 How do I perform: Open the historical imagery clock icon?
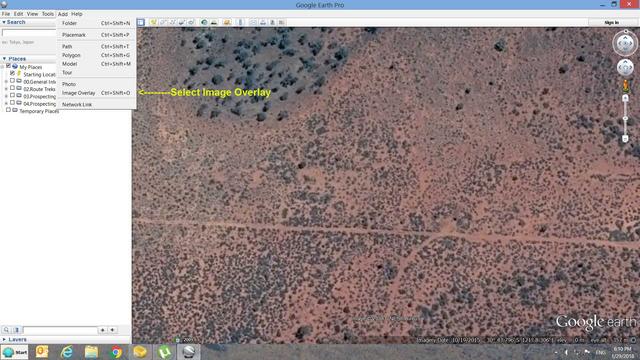pos(204,22)
